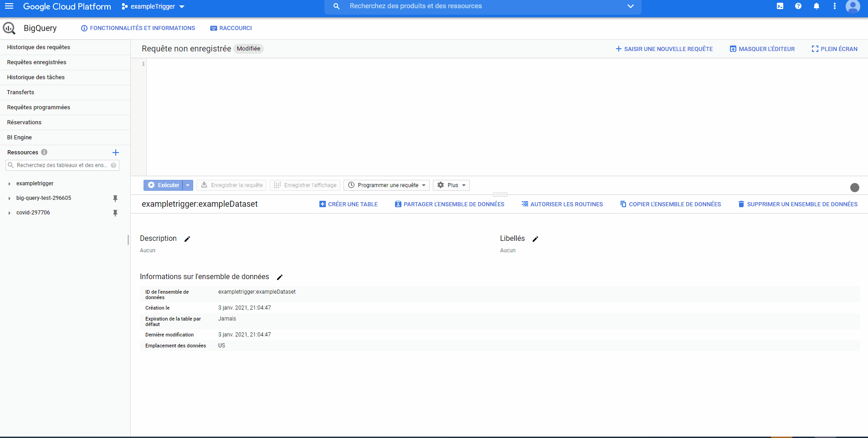Expand the big-query-test-296605 project
The height and width of the screenshot is (438, 868).
tap(9, 199)
